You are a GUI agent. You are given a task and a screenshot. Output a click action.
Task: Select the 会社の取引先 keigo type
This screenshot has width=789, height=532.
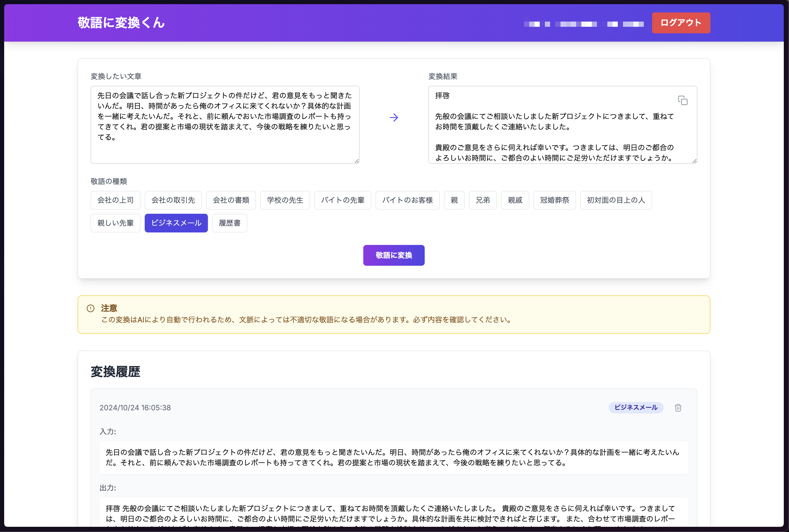(173, 200)
